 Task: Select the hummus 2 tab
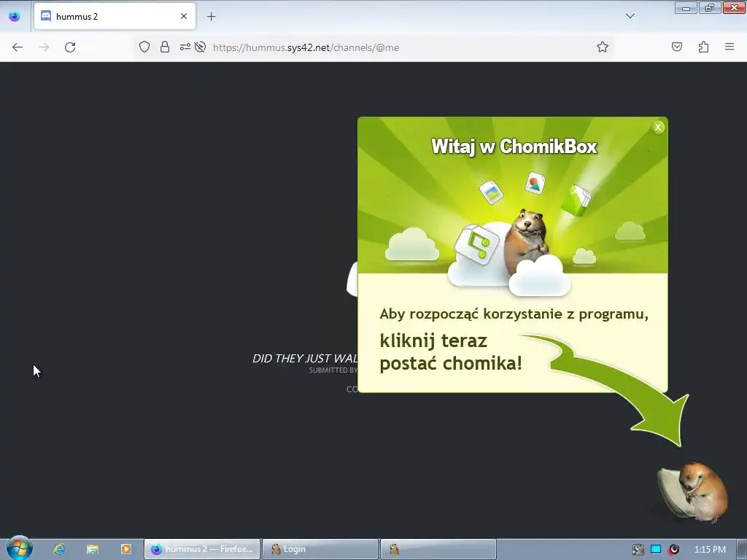pos(115,17)
